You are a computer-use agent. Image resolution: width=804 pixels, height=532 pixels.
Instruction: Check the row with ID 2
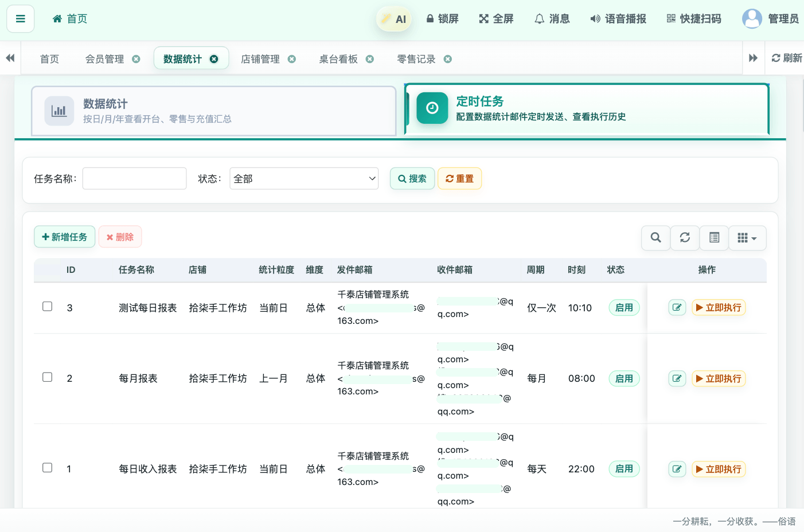48,377
